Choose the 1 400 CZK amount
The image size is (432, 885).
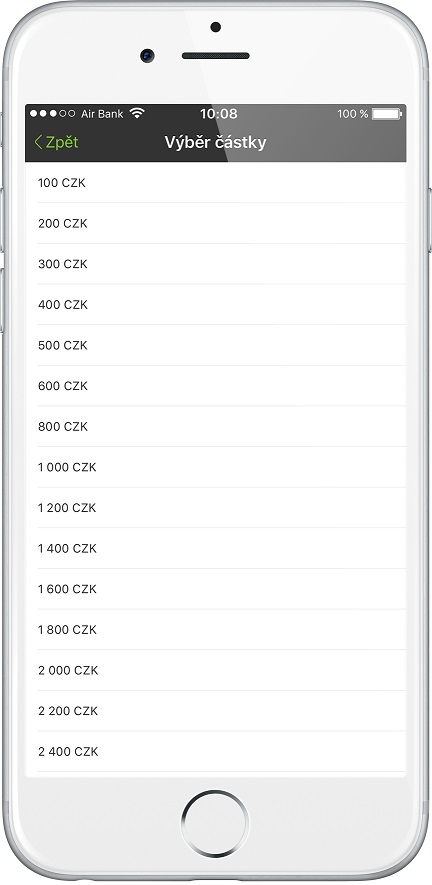216,549
